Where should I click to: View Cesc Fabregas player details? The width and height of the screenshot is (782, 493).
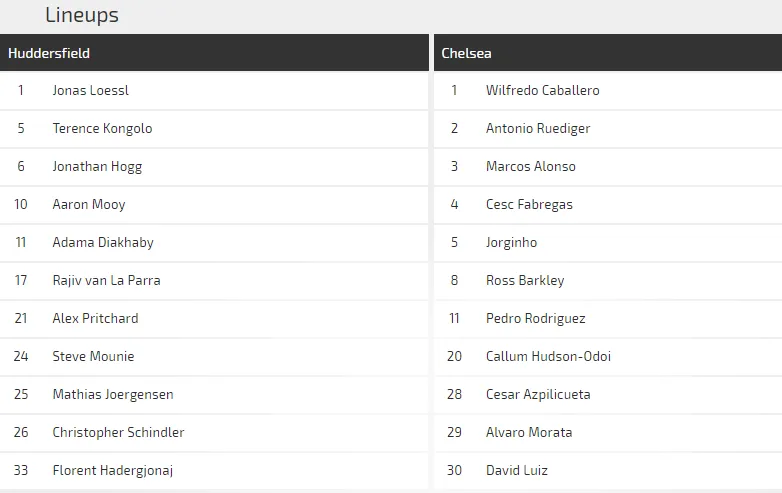(x=529, y=204)
